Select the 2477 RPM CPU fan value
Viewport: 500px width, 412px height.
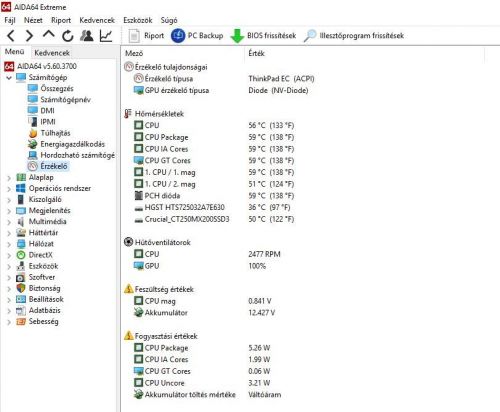tap(264, 254)
